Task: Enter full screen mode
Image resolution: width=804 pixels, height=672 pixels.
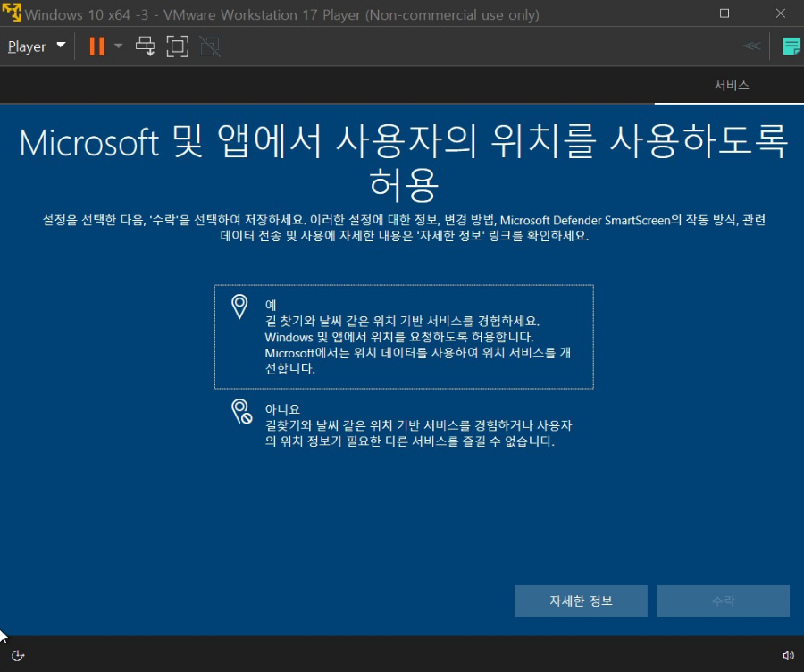Action: tap(178, 46)
